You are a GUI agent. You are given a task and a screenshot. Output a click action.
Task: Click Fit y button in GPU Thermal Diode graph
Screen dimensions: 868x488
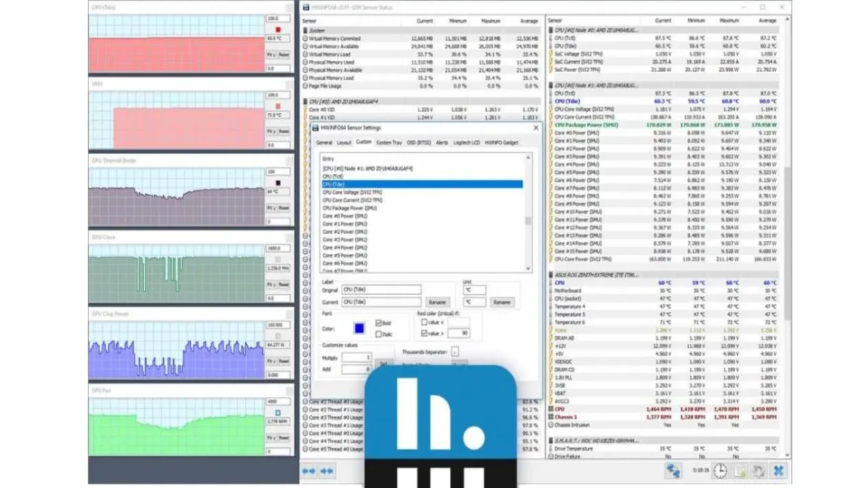tap(271, 208)
